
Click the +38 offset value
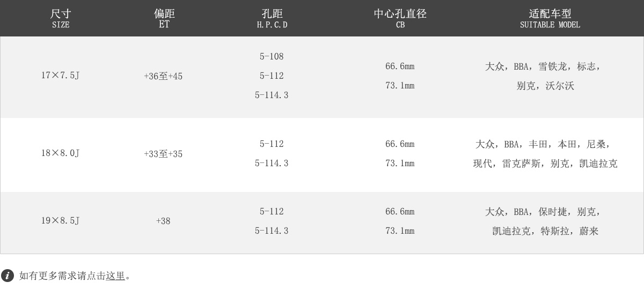[163, 221]
